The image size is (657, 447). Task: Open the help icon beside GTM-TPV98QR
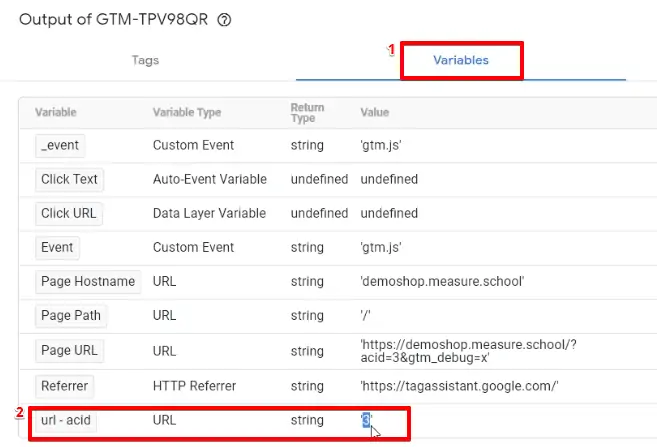(224, 20)
